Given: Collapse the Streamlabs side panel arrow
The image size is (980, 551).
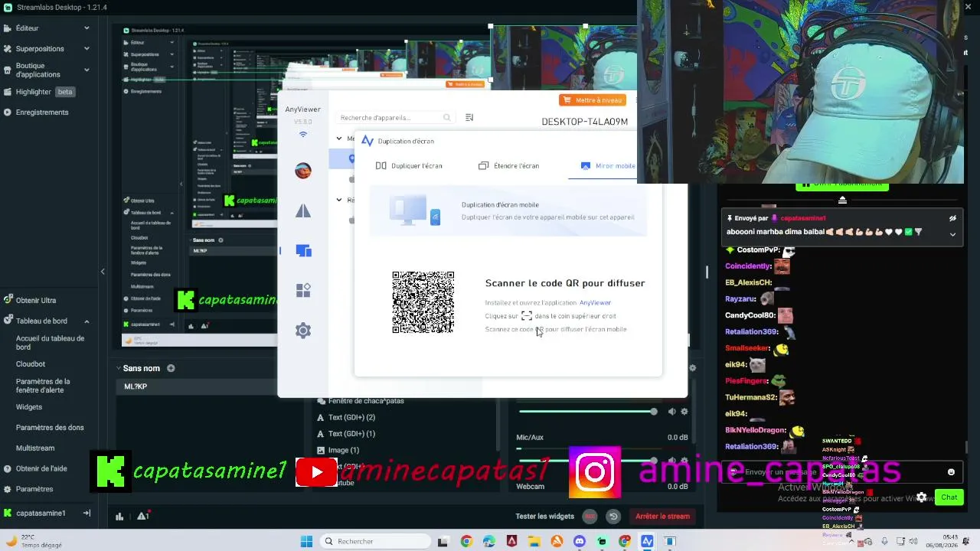Looking at the screenshot, I should tap(103, 272).
